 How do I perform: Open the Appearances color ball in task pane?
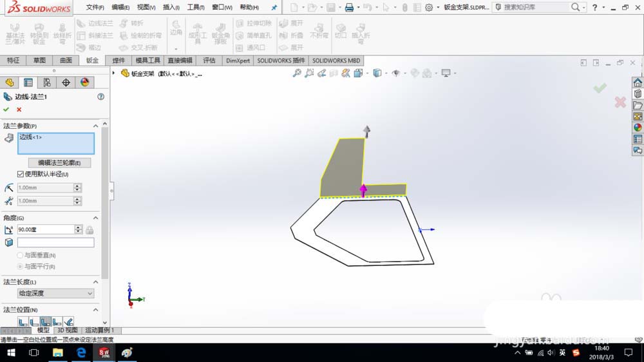point(638,128)
